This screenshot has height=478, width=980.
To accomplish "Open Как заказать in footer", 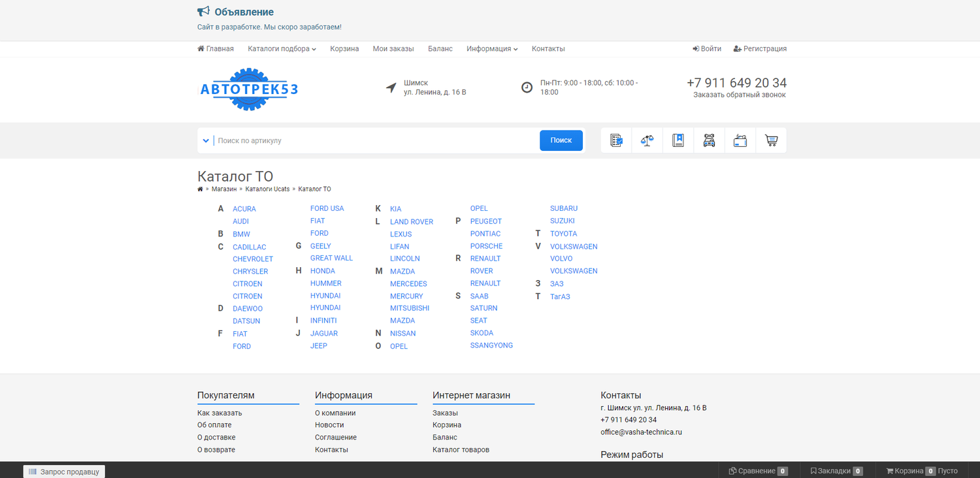I will click(220, 413).
